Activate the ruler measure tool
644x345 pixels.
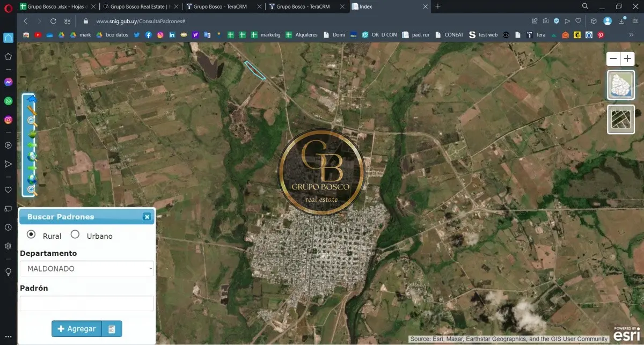point(31,110)
